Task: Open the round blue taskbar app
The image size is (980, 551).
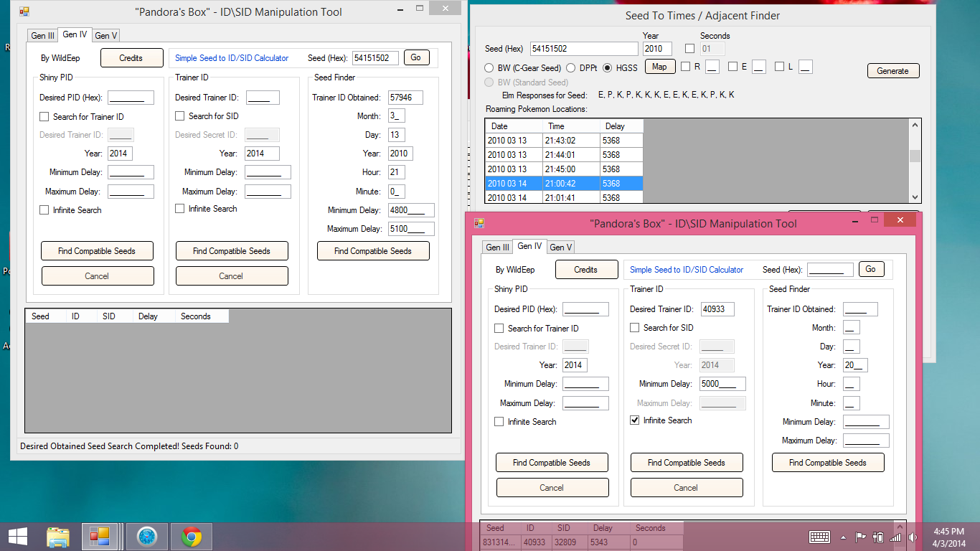Action: tap(147, 536)
